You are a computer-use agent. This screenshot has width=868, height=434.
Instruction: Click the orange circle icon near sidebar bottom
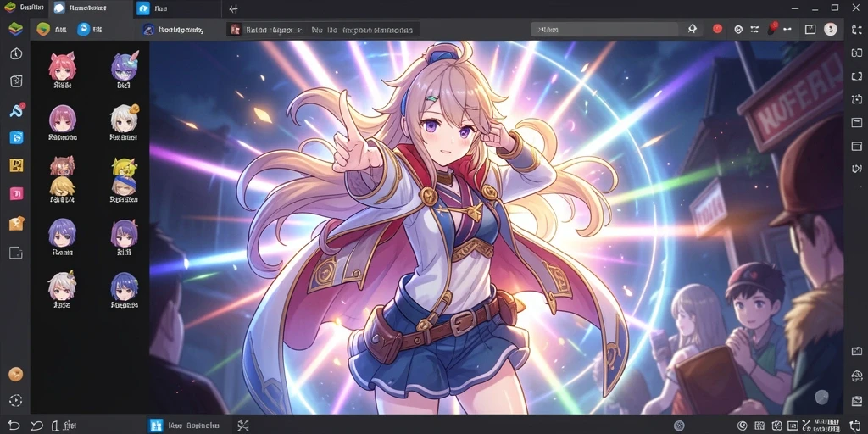click(x=15, y=374)
